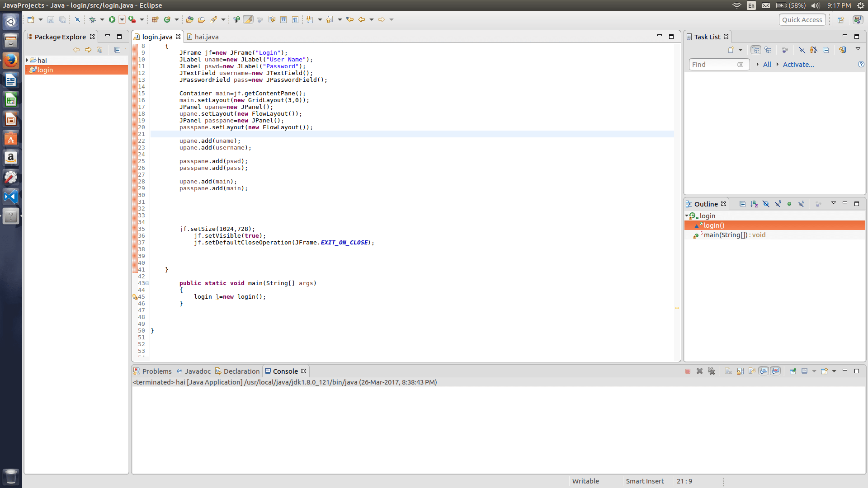Open Quick Access
Image resolution: width=868 pixels, height=488 pixels.
[x=802, y=19]
